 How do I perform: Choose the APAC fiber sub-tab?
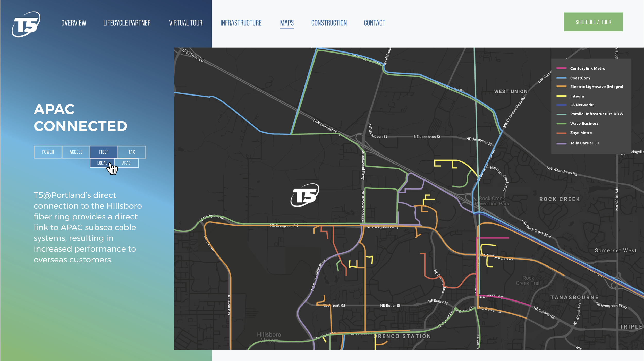click(126, 163)
